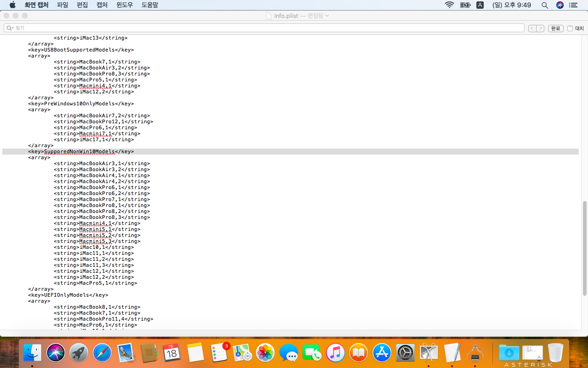Click the MacBookAir7,2 string line
This screenshot has height=368, width=588.
click(102, 115)
